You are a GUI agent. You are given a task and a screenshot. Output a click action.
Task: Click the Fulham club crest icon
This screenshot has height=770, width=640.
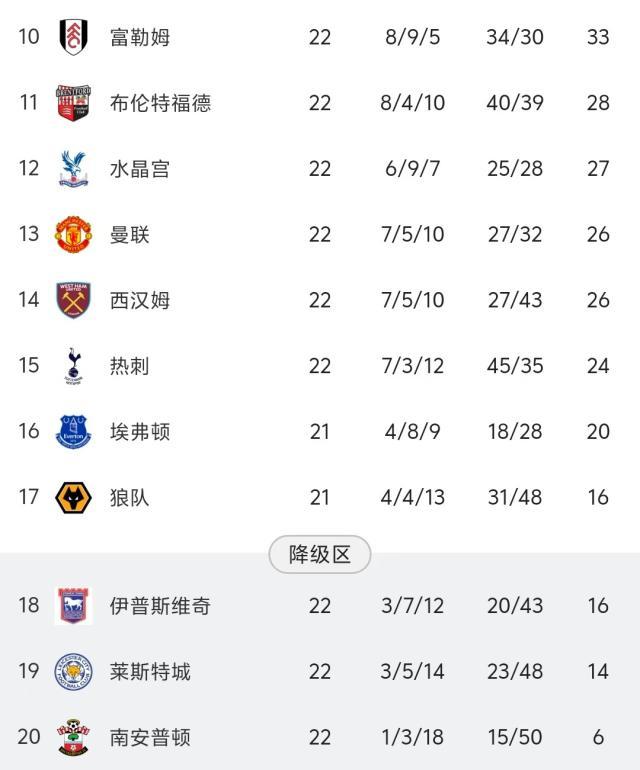tap(73, 38)
